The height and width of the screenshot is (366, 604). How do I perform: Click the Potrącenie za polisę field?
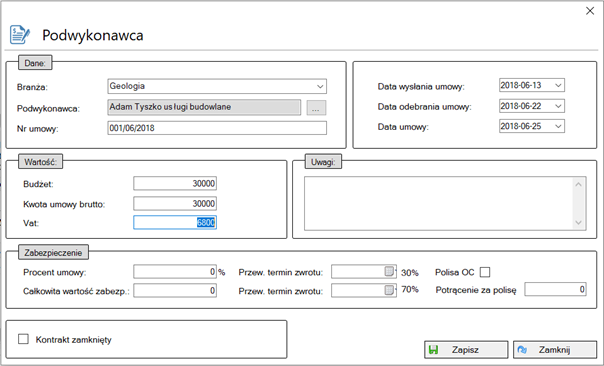[x=555, y=289]
